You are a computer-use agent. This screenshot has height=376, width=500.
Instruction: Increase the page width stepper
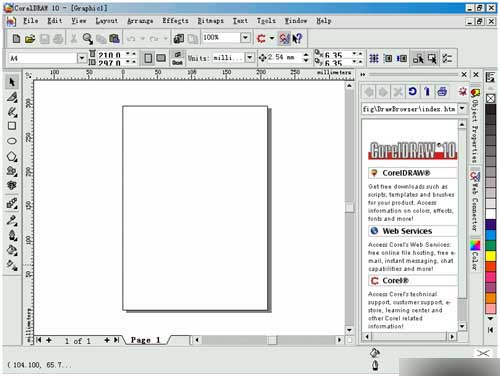click(133, 54)
